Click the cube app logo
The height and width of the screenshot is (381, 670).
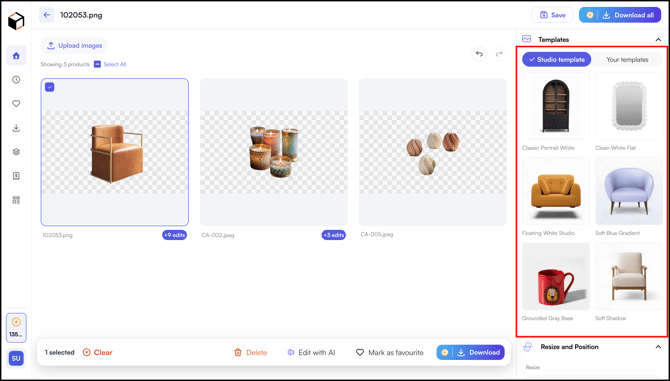[16, 21]
